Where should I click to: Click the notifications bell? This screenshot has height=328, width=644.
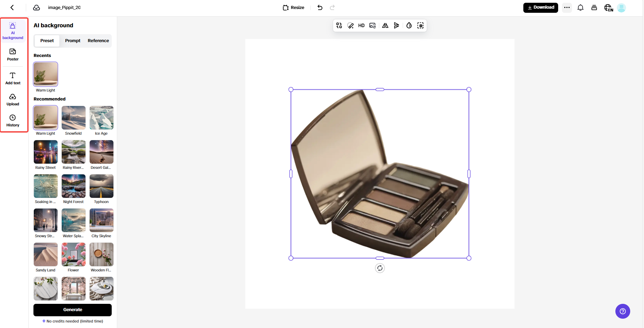(580, 7)
